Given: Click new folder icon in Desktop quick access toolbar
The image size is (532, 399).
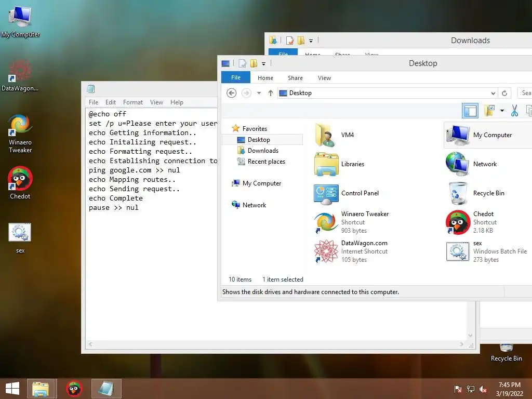Looking at the screenshot, I should coord(254,63).
